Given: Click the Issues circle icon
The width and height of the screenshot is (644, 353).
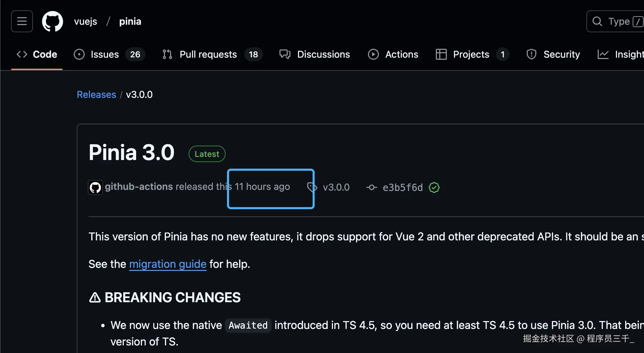Looking at the screenshot, I should coord(79,54).
